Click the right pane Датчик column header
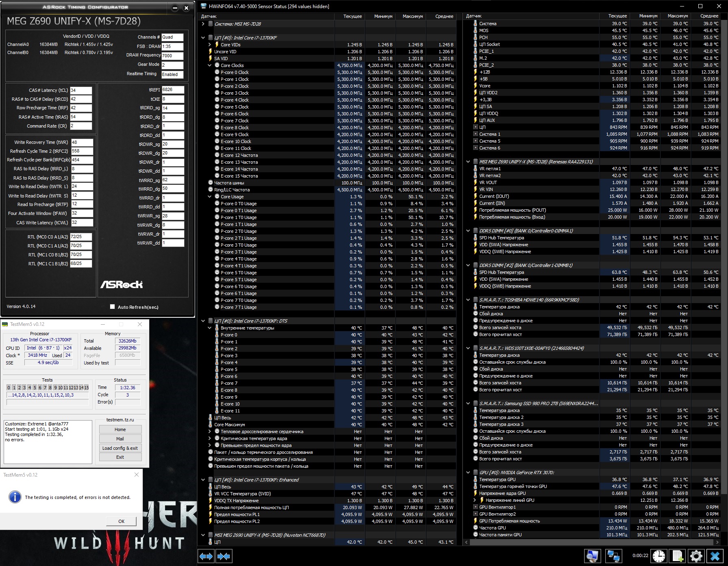 531,16
